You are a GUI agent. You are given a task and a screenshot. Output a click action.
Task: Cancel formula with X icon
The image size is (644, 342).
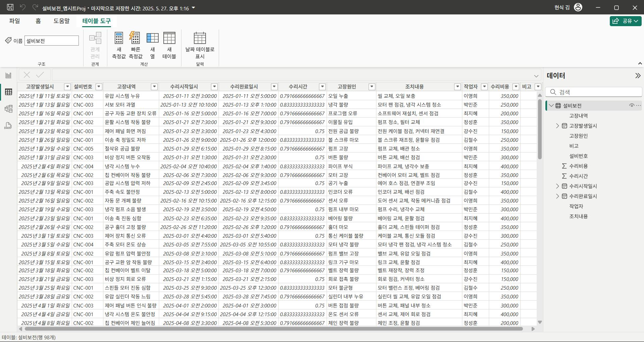(x=27, y=75)
